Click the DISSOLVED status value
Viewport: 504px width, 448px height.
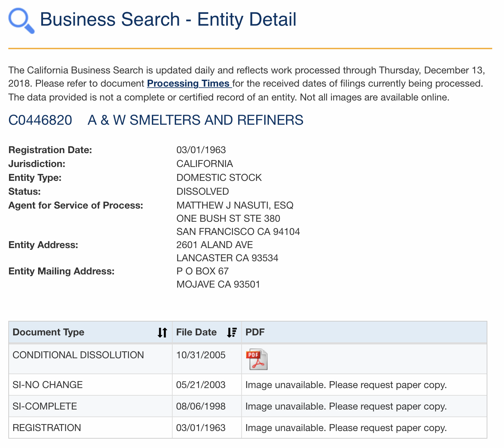(x=202, y=192)
